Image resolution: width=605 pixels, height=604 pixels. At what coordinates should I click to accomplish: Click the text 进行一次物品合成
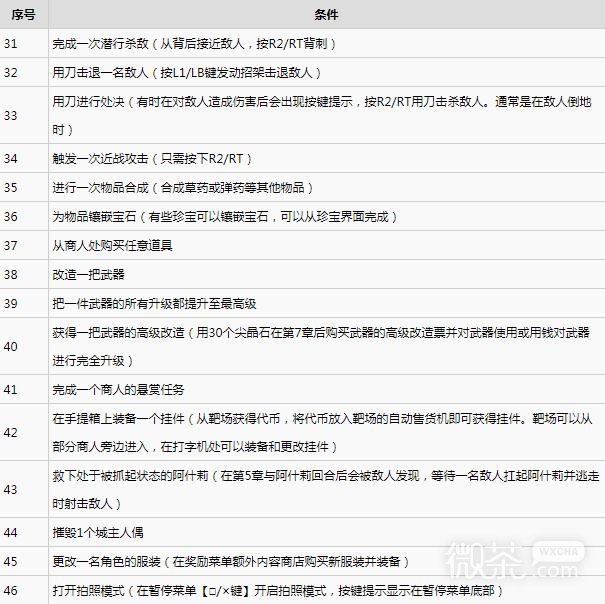(100, 187)
